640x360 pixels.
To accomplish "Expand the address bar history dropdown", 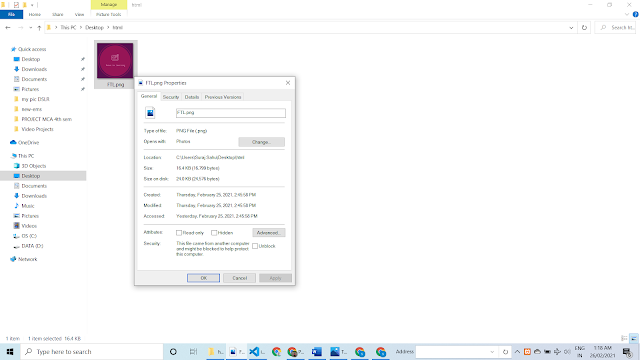I will pos(571,28).
